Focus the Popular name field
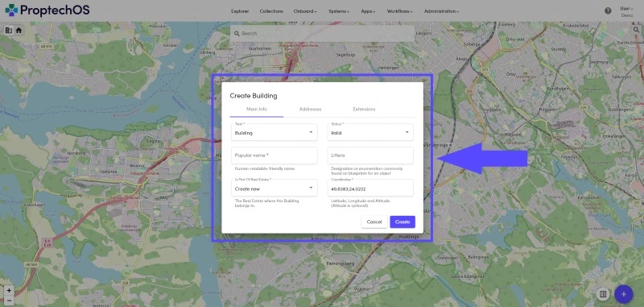The width and height of the screenshot is (644, 307). click(x=275, y=156)
